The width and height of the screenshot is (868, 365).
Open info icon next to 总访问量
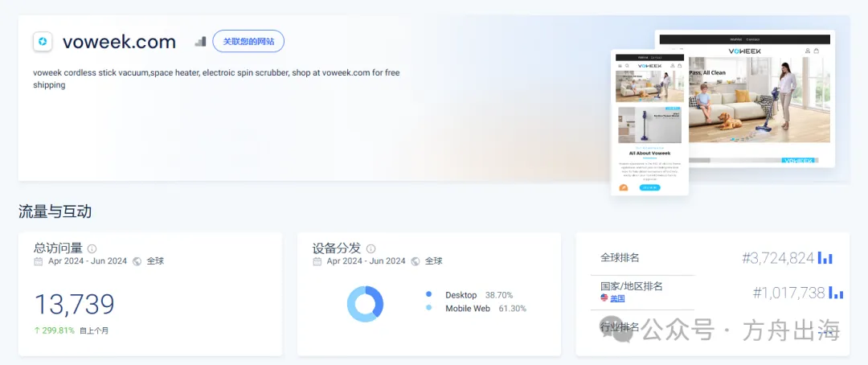[92, 248]
